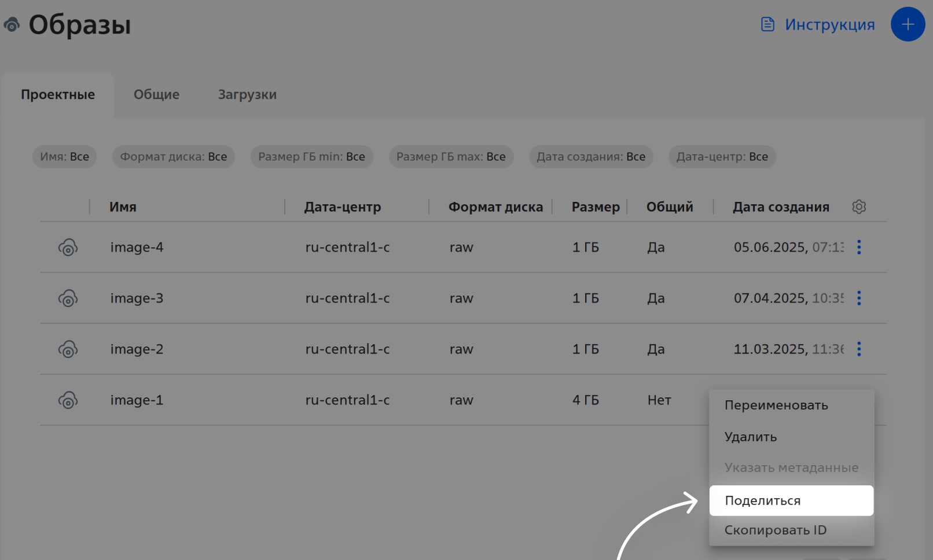Expand the Имя: Все filter
The image size is (933, 560).
pos(64,157)
